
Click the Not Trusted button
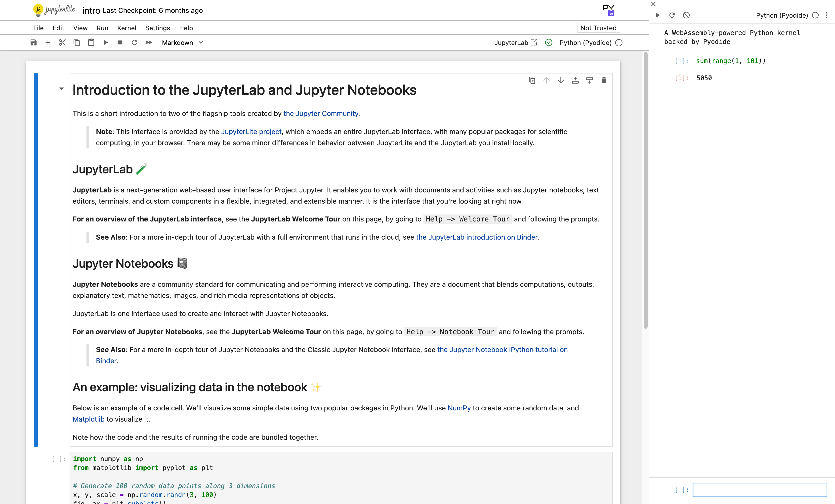[598, 28]
